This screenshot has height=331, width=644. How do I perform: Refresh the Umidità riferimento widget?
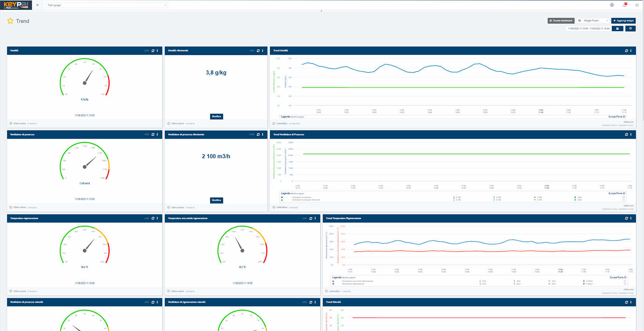258,51
